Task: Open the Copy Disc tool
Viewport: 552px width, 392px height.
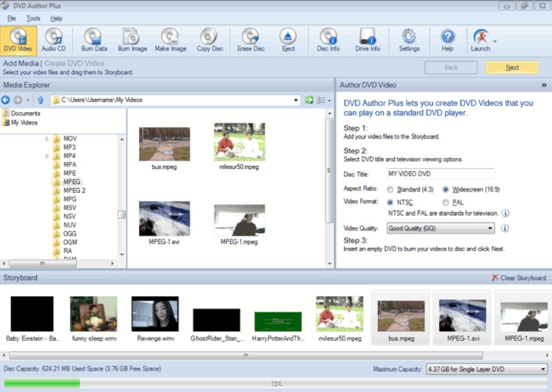Action: (209, 40)
